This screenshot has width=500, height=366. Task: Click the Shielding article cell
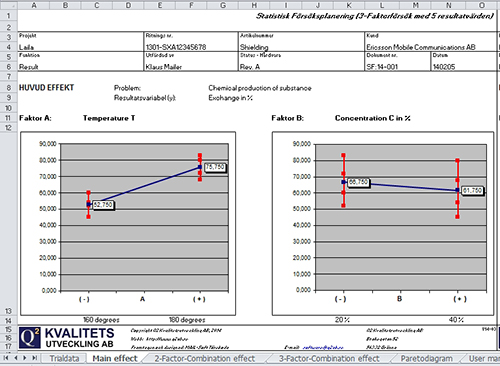(x=254, y=47)
